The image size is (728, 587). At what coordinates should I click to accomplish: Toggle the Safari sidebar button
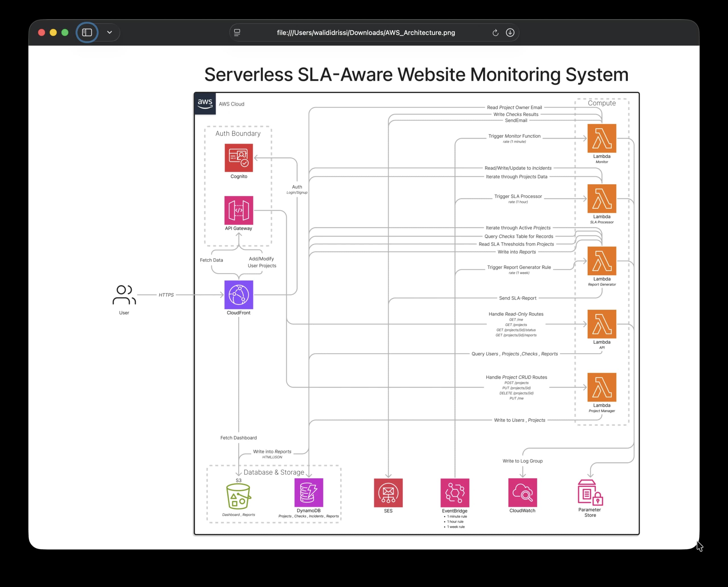coord(87,32)
